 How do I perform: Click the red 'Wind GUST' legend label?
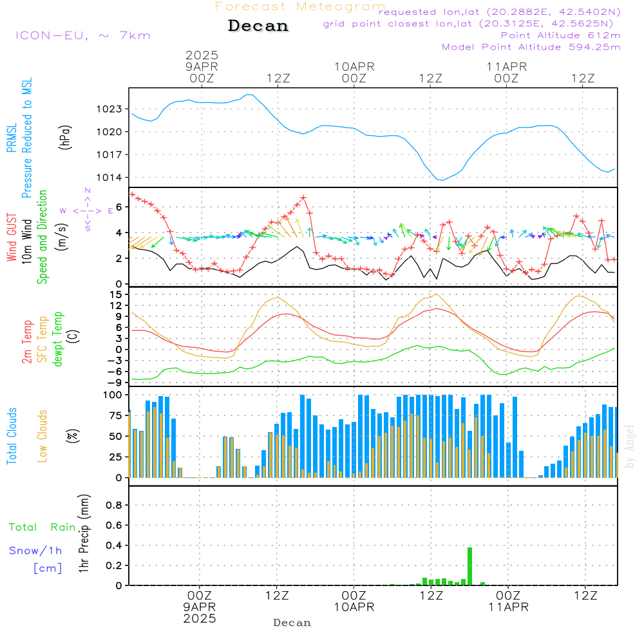(12, 237)
